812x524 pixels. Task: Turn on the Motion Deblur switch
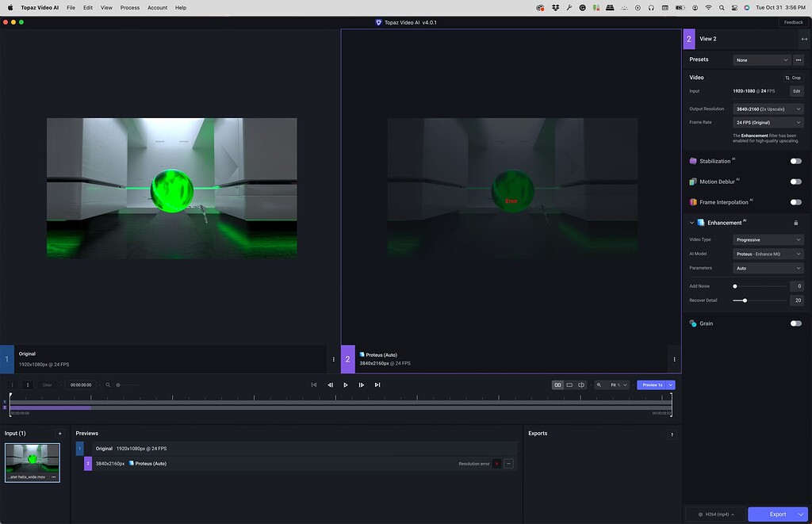[795, 182]
